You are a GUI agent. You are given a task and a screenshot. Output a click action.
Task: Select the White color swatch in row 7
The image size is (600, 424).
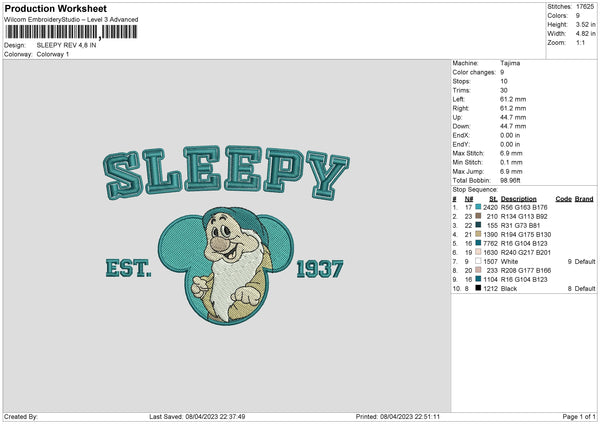(x=478, y=261)
